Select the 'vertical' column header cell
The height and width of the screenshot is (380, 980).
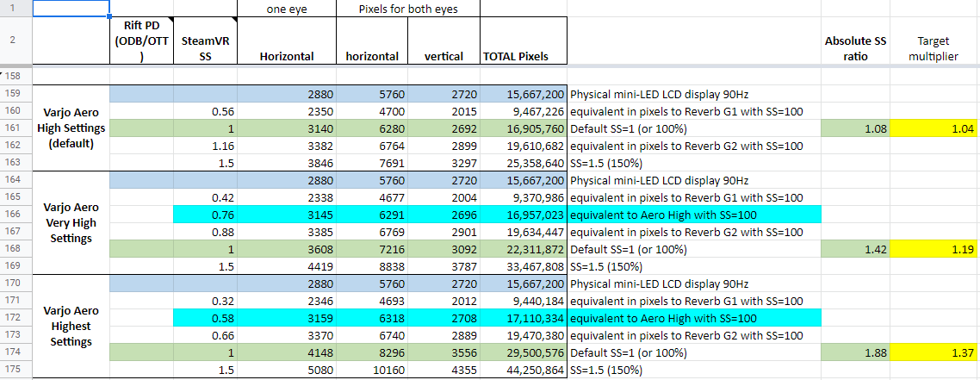click(x=443, y=40)
